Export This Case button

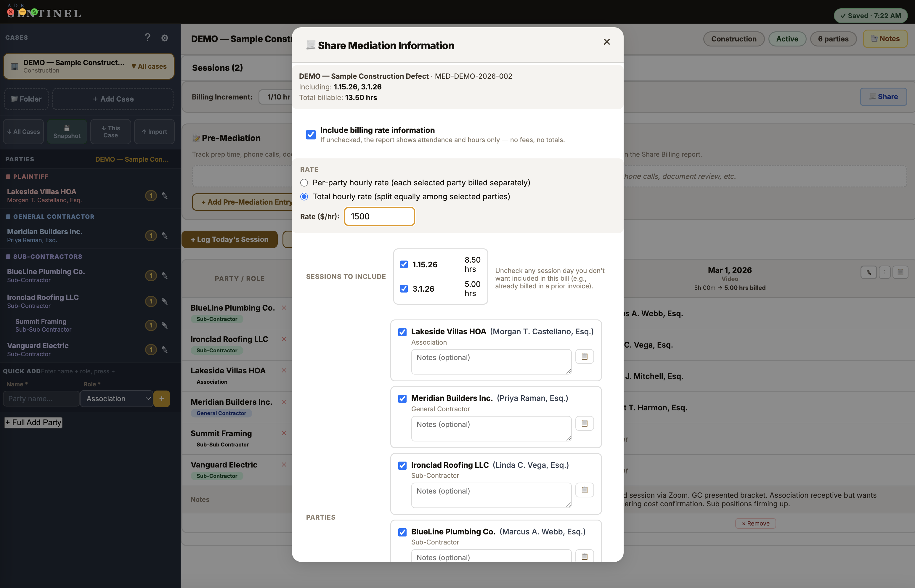pyautogui.click(x=111, y=132)
